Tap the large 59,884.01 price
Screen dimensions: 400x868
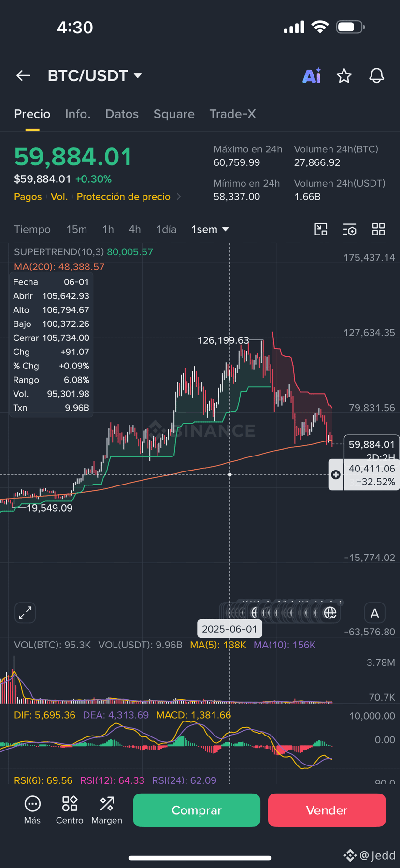73,157
